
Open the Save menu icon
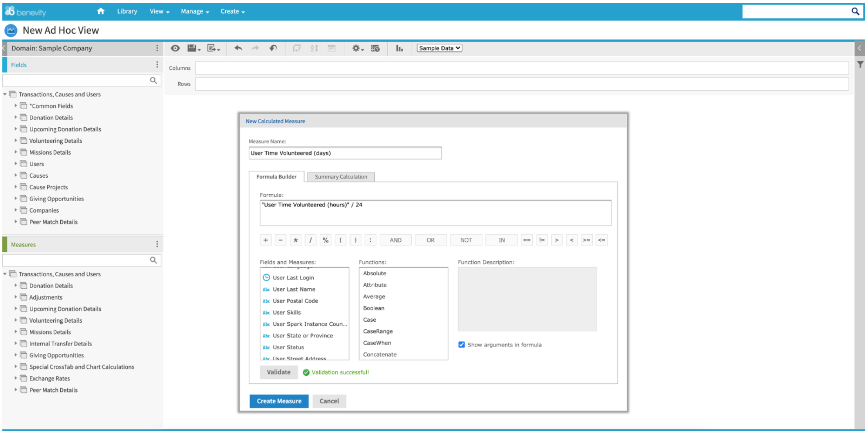coord(193,48)
